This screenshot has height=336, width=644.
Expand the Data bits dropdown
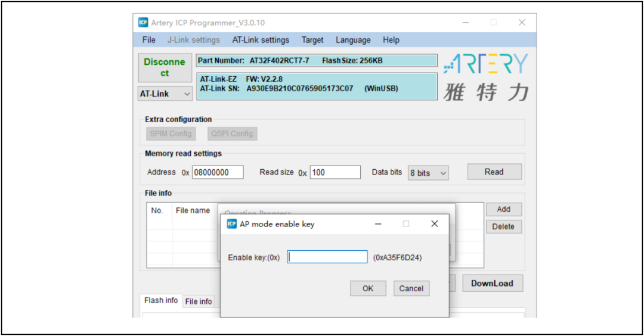(x=428, y=173)
